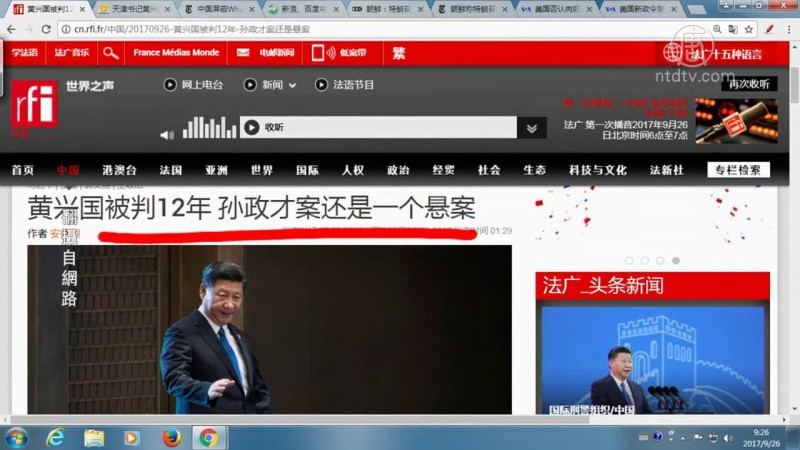The height and width of the screenshot is (450, 800).
Task: Click the 专栏检索 button
Action: coord(738,170)
